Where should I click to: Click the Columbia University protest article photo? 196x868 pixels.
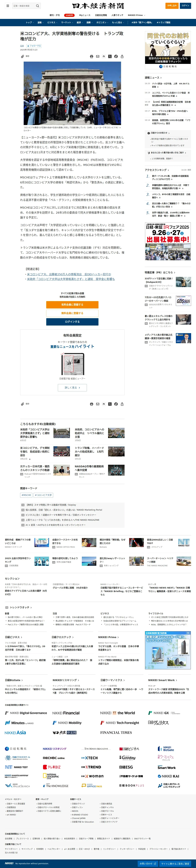tap(72, 93)
